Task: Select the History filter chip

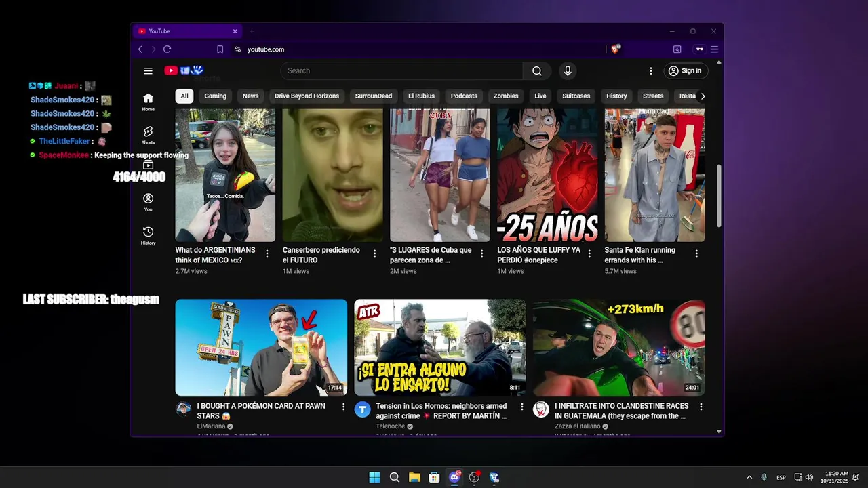Action: click(616, 96)
